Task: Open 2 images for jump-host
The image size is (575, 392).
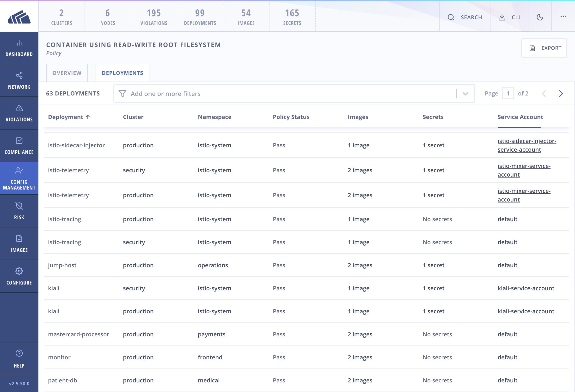Action: coord(360,265)
